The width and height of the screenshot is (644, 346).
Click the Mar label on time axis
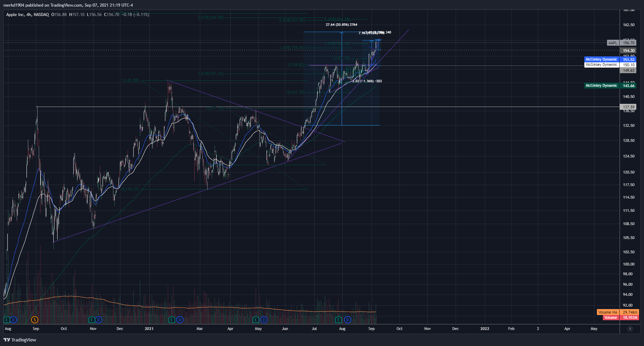point(200,329)
